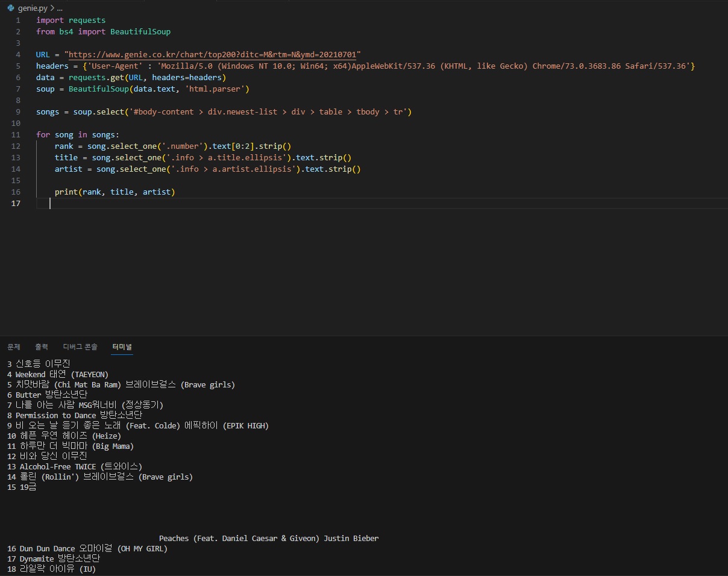Click terminal row '9 비 오는 날 듣기 좋은 노래'
Image resolution: width=728 pixels, height=576 pixels.
pos(138,425)
